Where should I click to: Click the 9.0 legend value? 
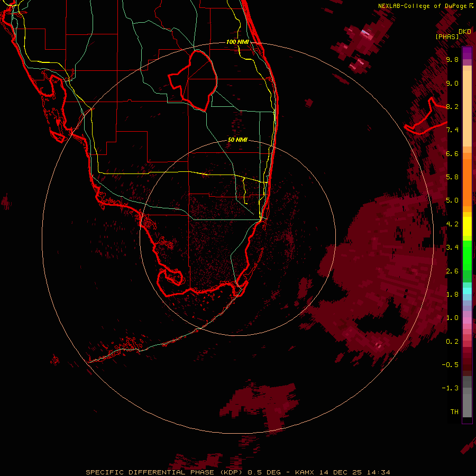coord(452,84)
